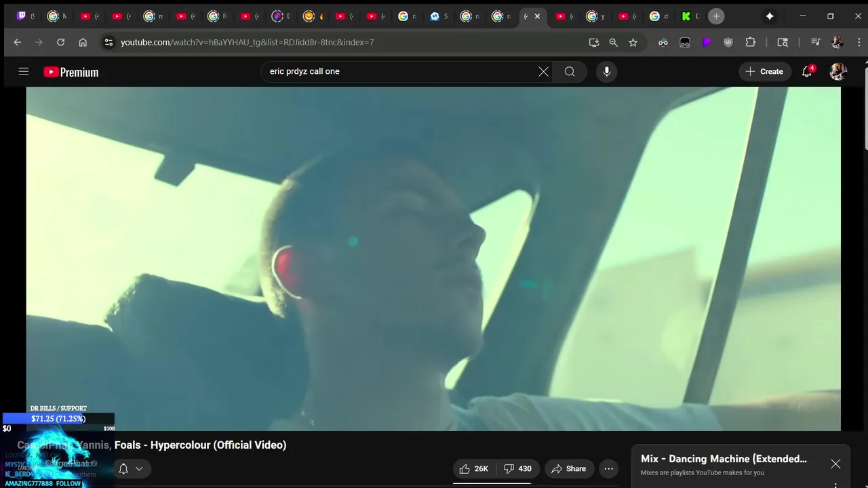This screenshot has width=868, height=488.
Task: Clear the search box text with the X
Action: [543, 71]
